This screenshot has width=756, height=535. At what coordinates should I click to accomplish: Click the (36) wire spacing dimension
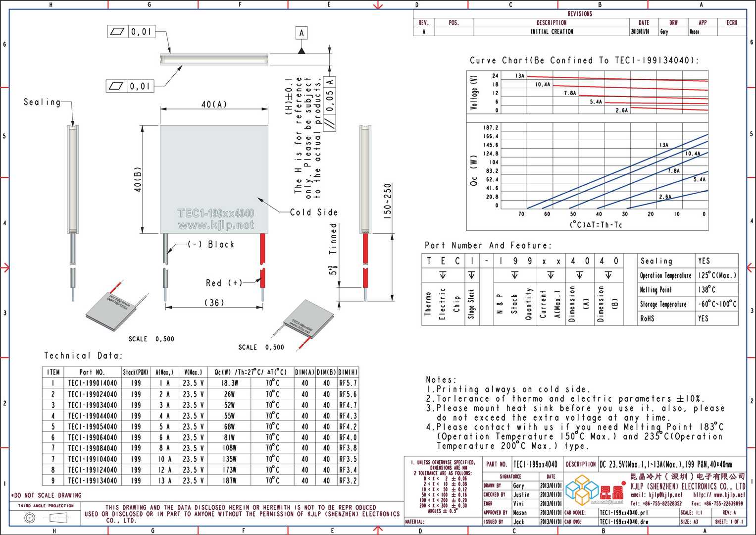point(214,303)
